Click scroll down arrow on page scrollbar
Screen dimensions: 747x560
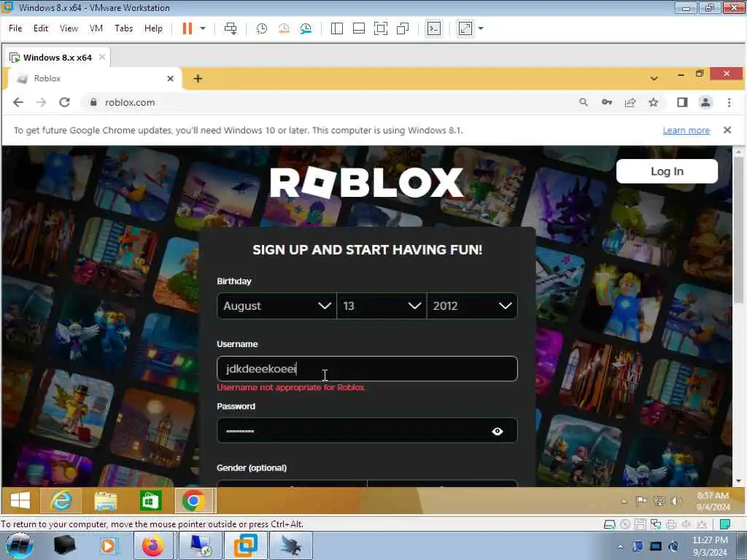point(738,481)
